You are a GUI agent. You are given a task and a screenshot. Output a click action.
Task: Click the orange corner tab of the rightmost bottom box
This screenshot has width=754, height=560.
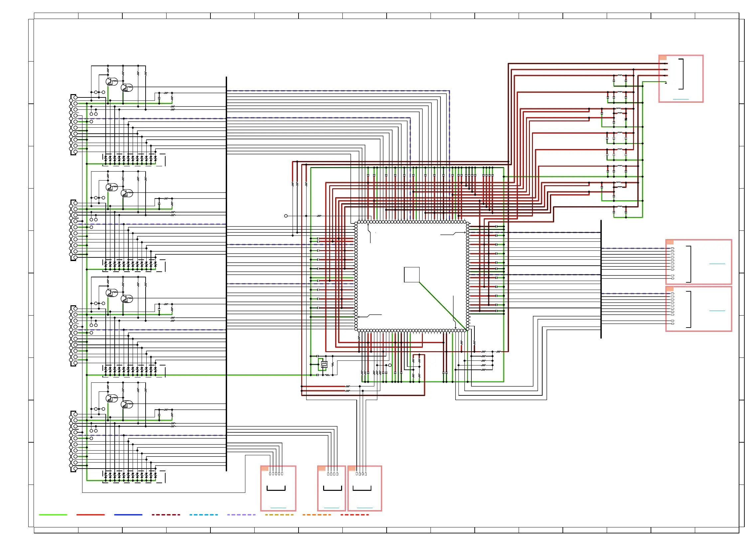click(352, 469)
